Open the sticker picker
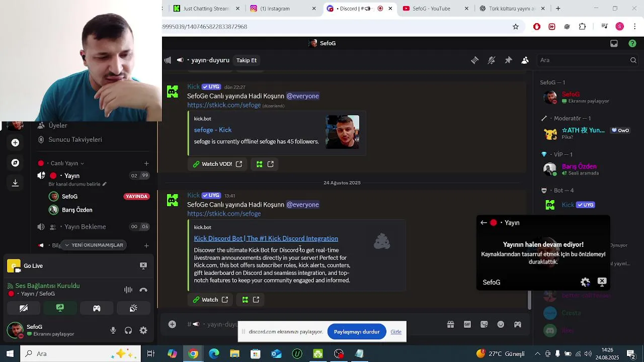 [x=484, y=324]
